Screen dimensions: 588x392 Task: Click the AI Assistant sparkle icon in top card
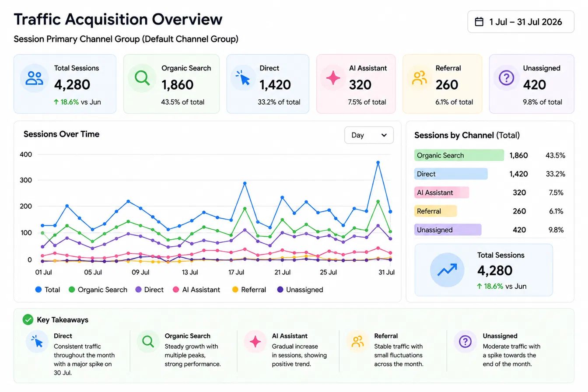point(333,78)
